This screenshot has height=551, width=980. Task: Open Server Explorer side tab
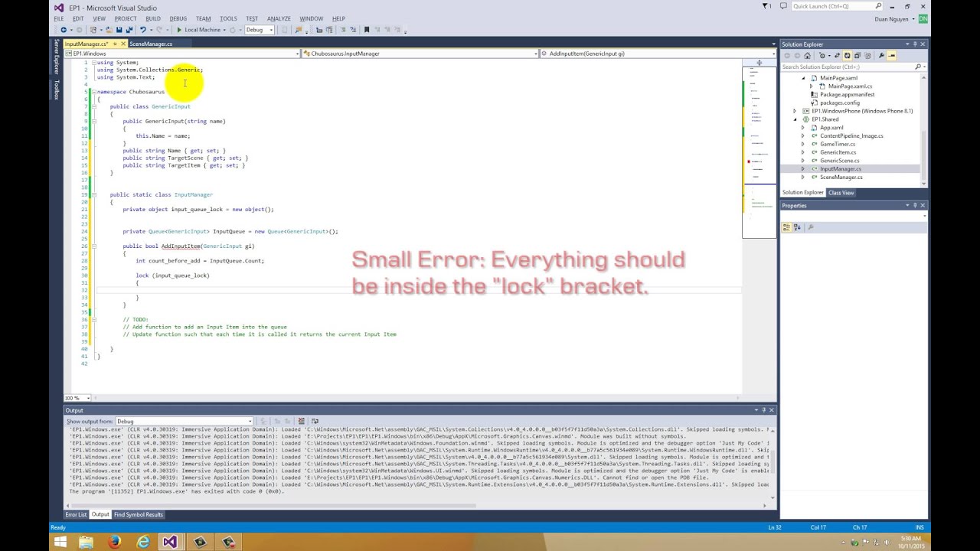57,57
